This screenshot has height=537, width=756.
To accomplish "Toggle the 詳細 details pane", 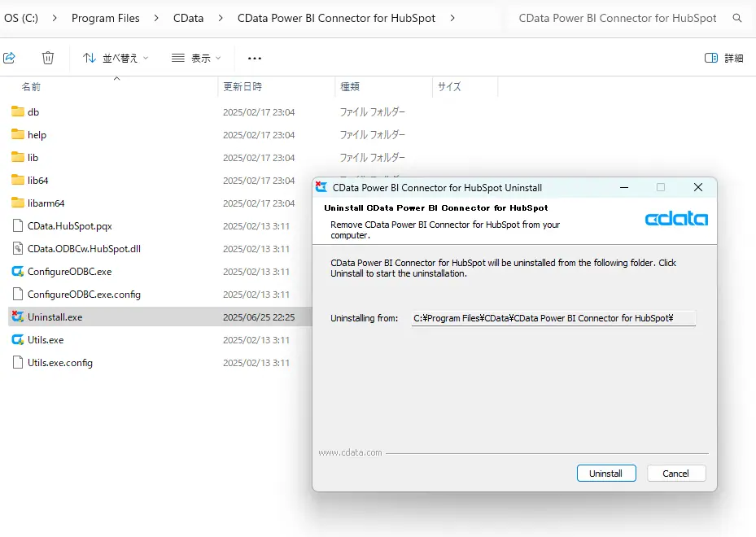I will 723,58.
